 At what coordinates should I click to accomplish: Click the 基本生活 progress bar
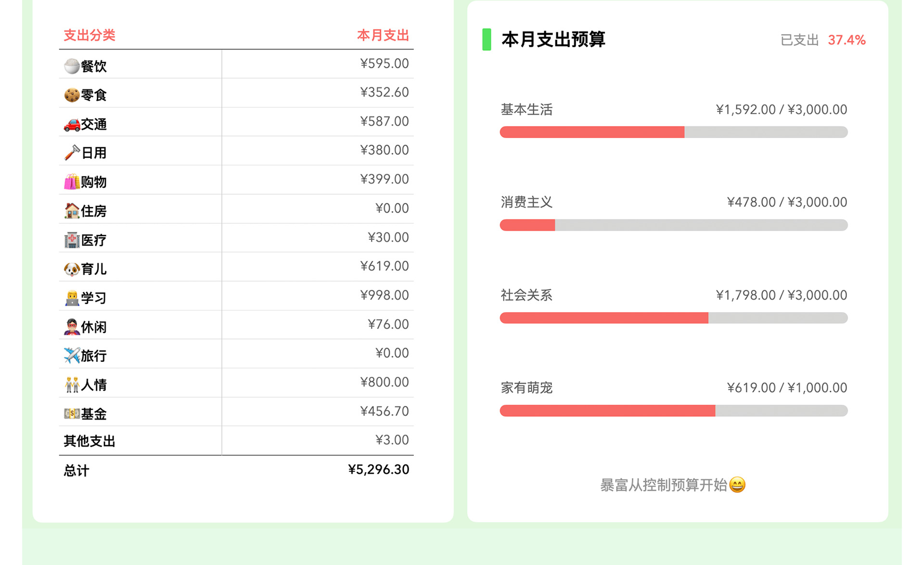(x=673, y=131)
